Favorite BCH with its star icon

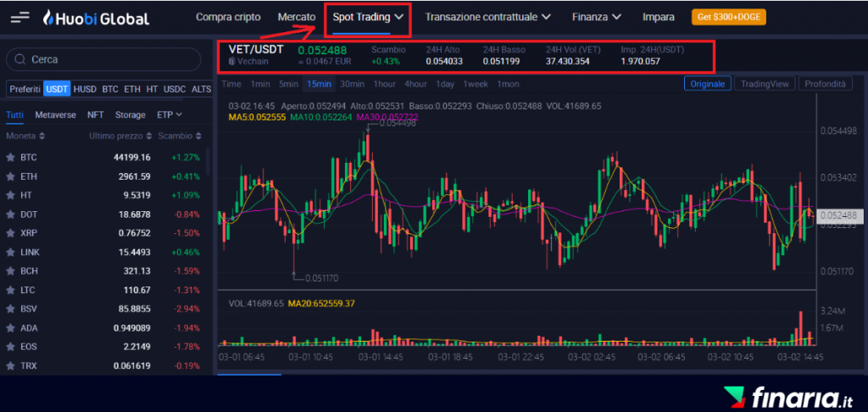[x=10, y=270]
